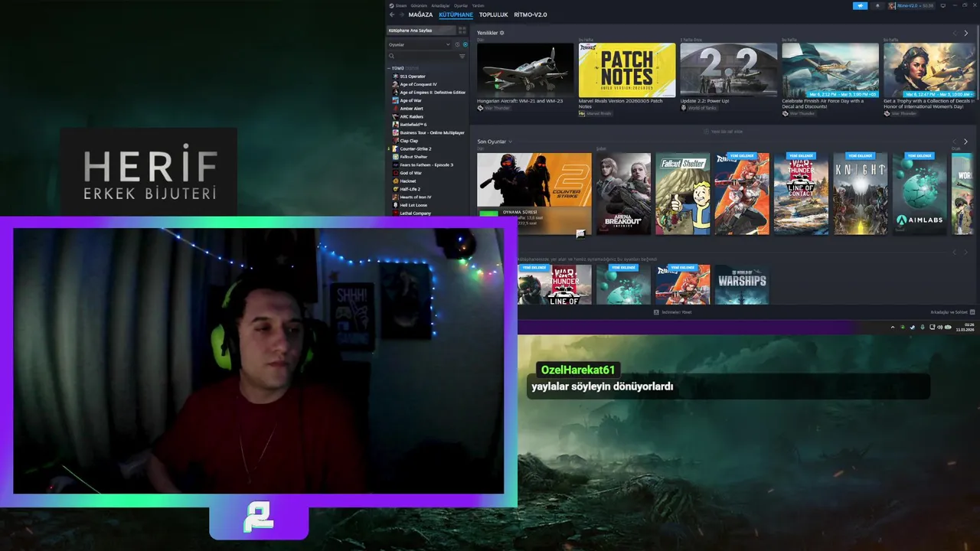The height and width of the screenshot is (551, 980).
Task: Click the microphone icon in the system tray
Action: (x=922, y=327)
